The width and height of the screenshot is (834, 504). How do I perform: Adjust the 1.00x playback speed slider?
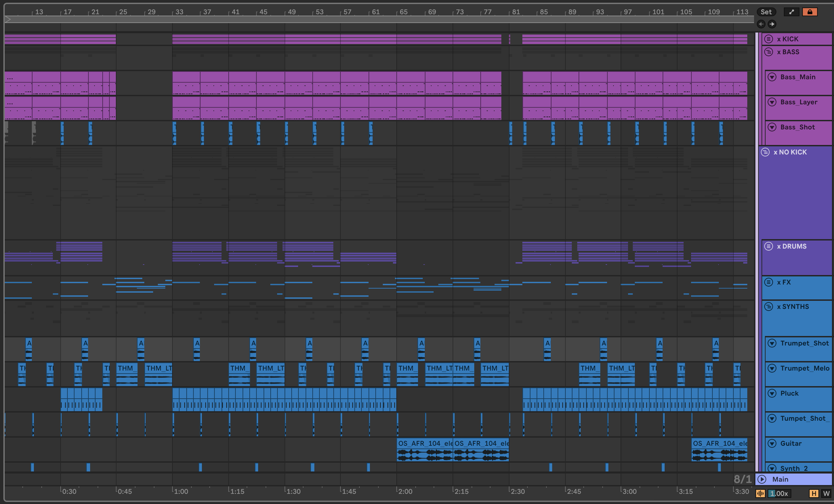(x=779, y=493)
